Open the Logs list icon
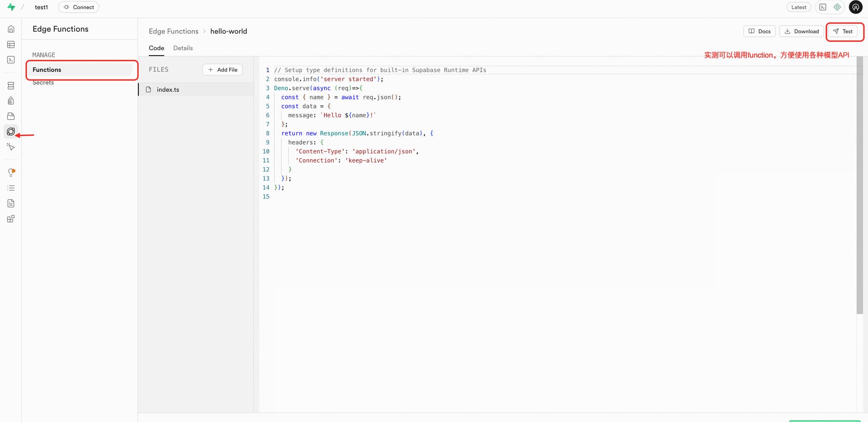 tap(11, 188)
